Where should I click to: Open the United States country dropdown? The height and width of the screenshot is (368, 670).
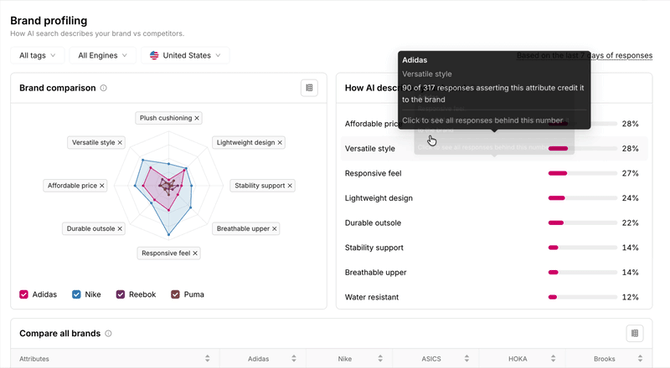pos(185,56)
